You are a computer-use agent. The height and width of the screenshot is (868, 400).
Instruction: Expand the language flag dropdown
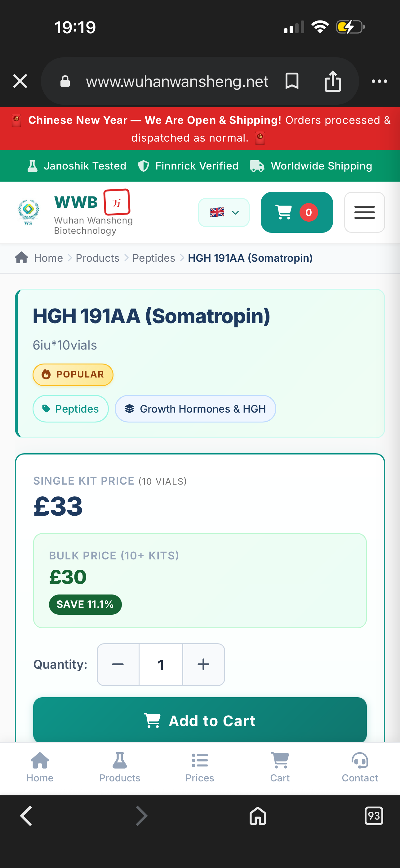224,212
